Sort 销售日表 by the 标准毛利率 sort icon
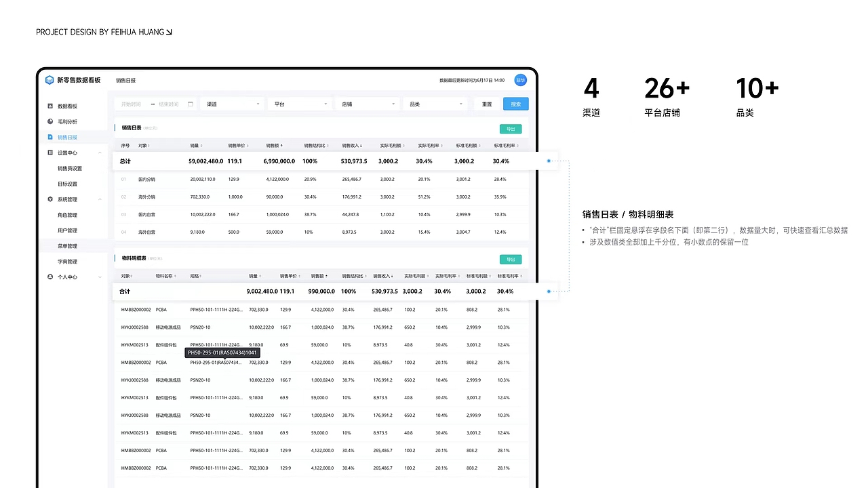The height and width of the screenshot is (488, 868). coord(517,146)
